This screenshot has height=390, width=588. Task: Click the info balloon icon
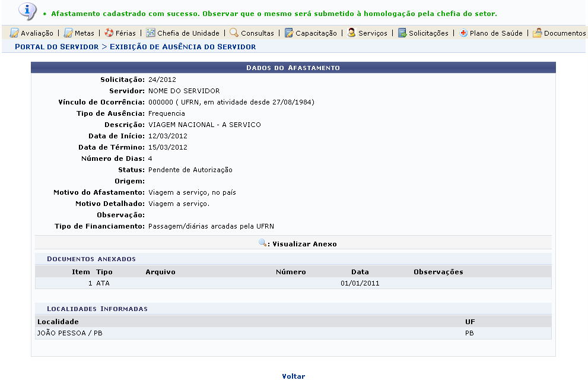(x=27, y=11)
